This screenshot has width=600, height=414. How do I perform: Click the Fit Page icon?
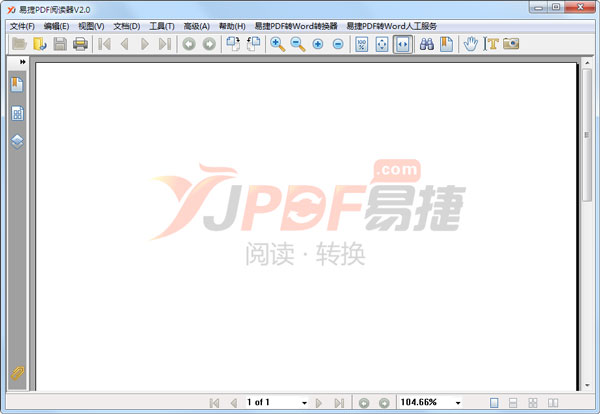click(382, 44)
